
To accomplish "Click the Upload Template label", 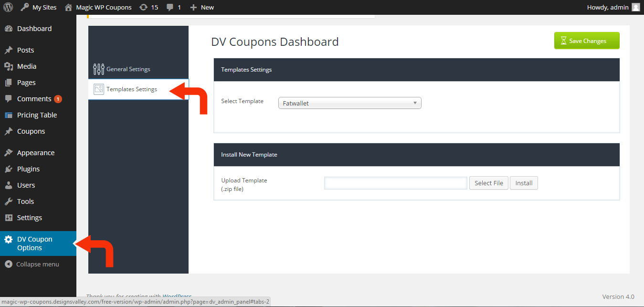I will [x=244, y=185].
